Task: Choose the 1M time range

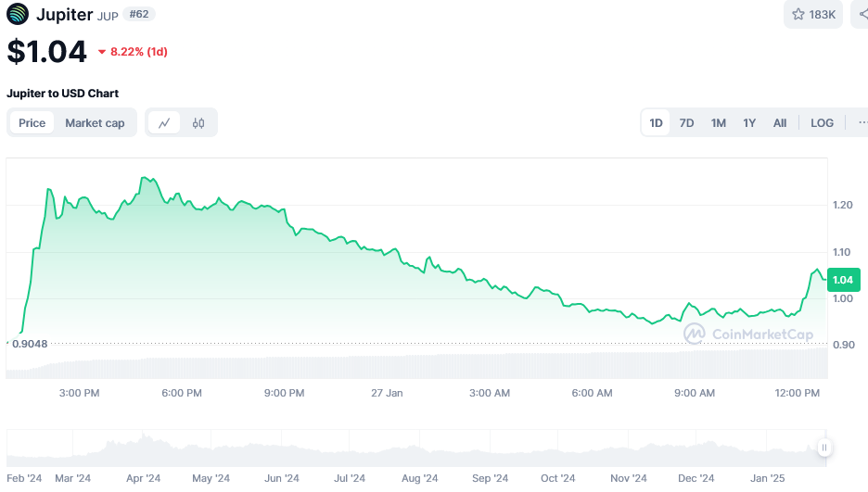Action: tap(719, 122)
